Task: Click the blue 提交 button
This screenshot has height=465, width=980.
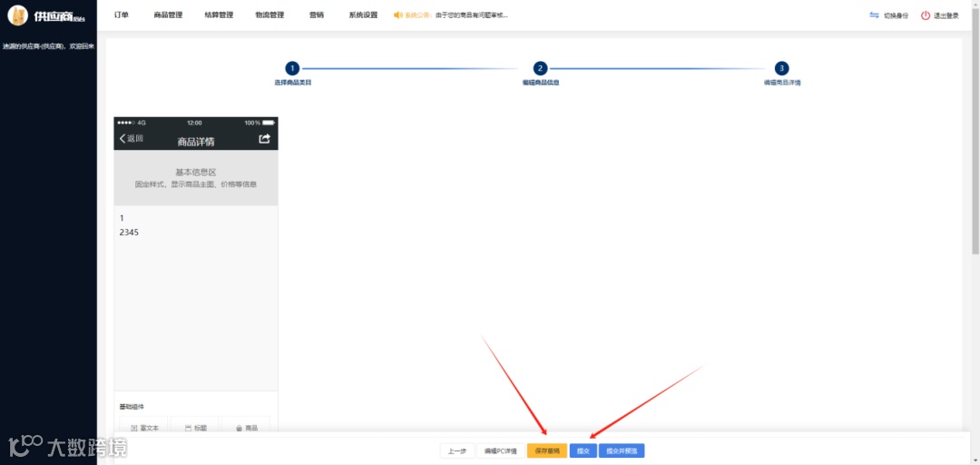Action: (583, 450)
